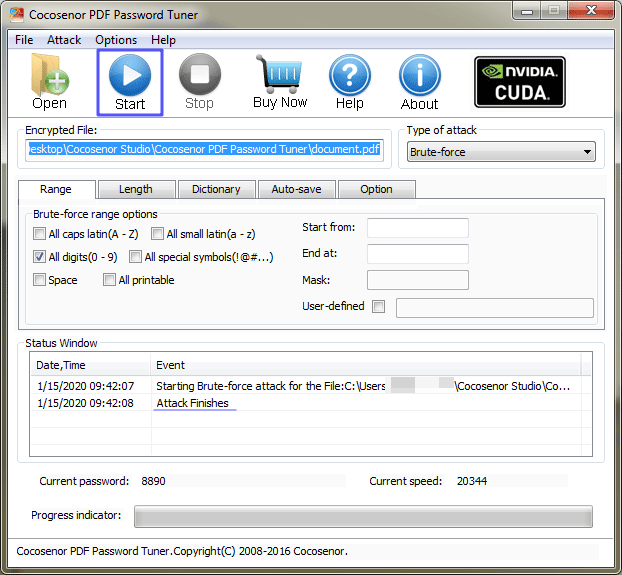622x575 pixels.
Task: Switch to the Dictionary tab
Action: [216, 189]
